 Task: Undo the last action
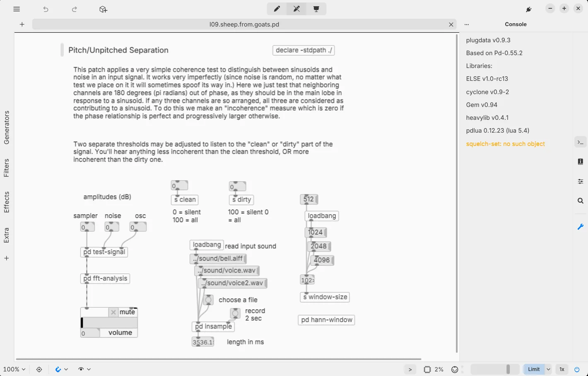click(x=46, y=9)
